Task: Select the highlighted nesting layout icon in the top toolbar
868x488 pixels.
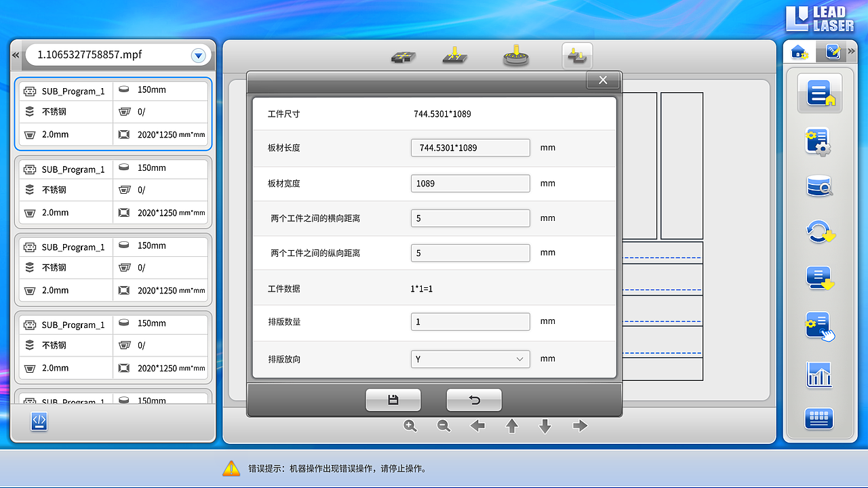Action: point(576,56)
